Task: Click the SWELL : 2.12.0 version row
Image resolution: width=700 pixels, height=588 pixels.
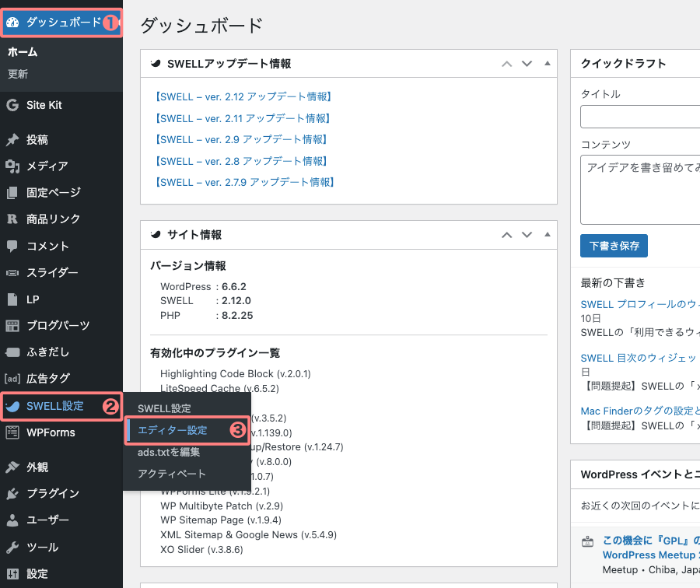Action: click(x=205, y=300)
